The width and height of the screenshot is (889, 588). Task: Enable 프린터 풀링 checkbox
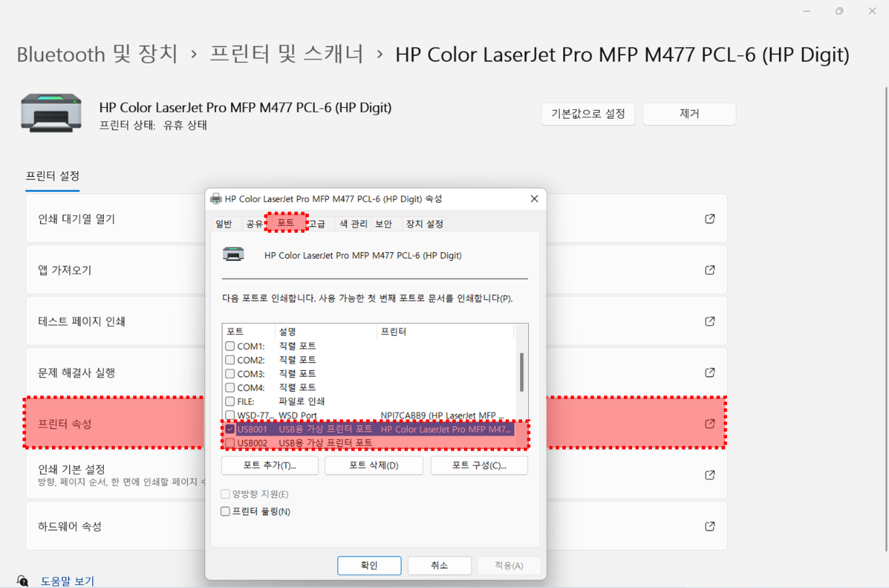[x=225, y=511]
